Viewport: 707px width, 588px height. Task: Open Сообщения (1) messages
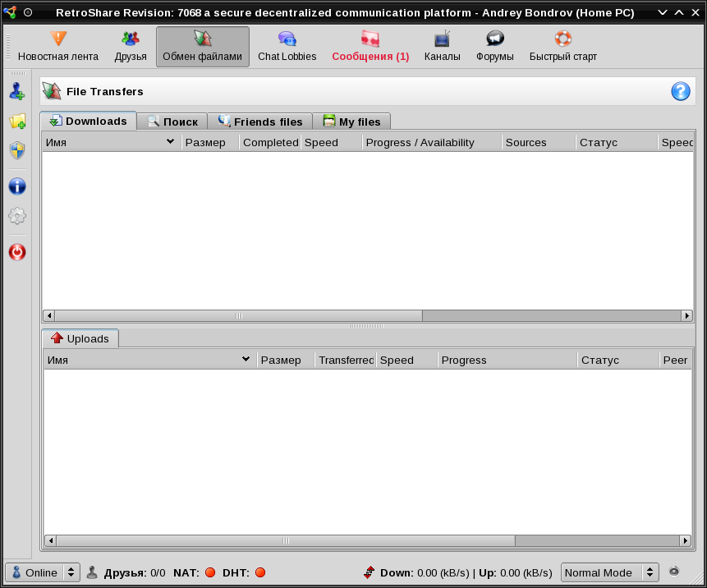[370, 47]
